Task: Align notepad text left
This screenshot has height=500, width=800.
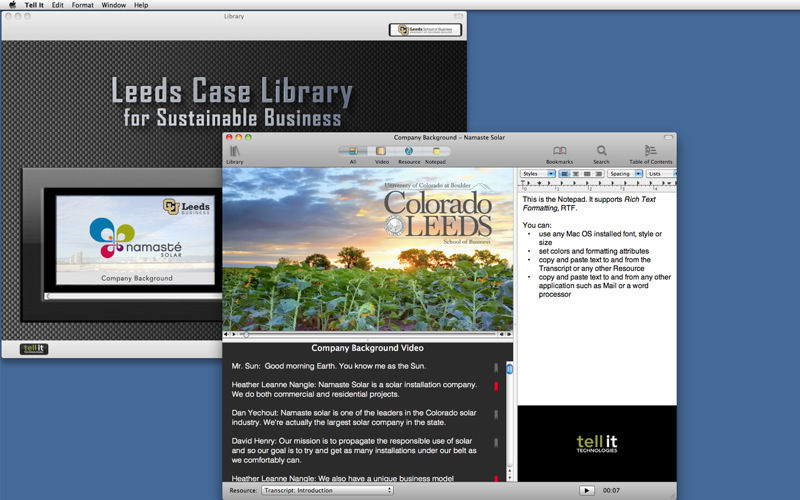Action: click(564, 174)
